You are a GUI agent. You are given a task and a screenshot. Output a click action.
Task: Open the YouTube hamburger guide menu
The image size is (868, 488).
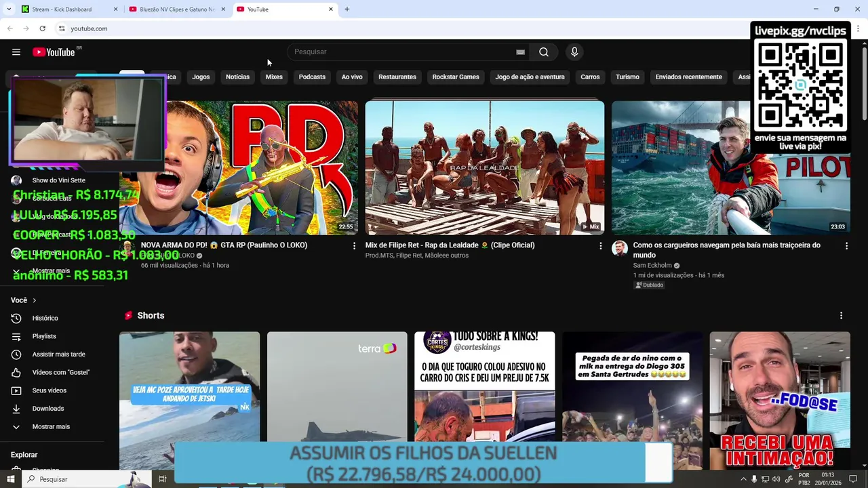tap(16, 52)
